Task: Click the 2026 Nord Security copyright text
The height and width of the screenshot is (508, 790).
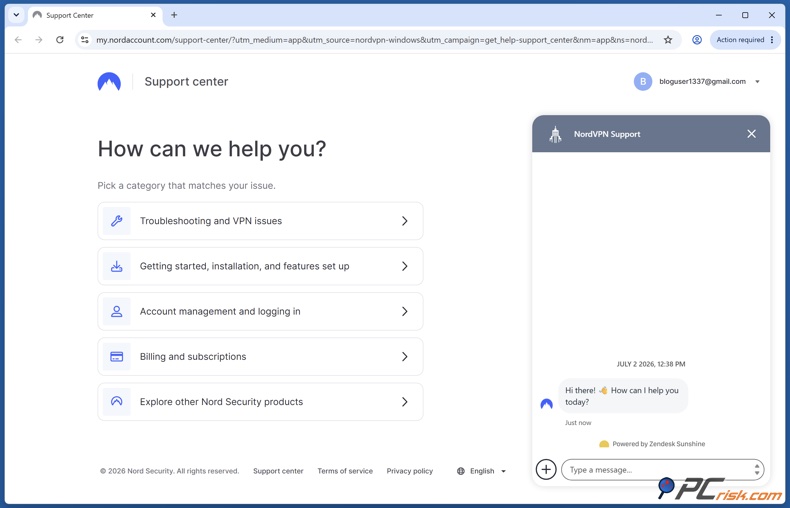Action: click(x=169, y=471)
